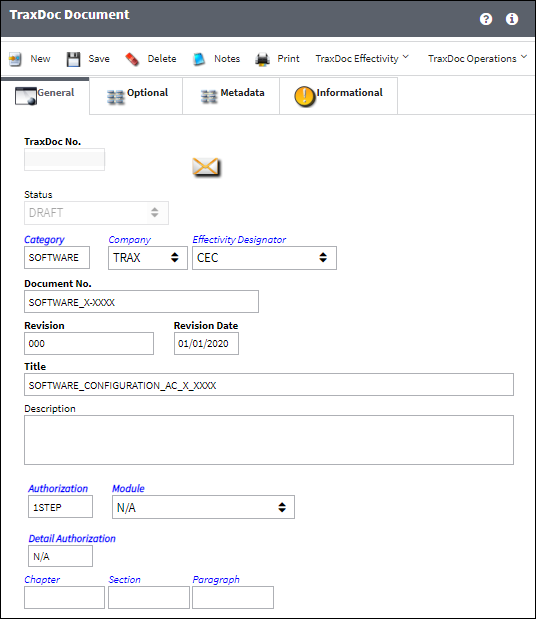Click the info circle icon in header
This screenshot has height=619, width=536.
(x=512, y=19)
